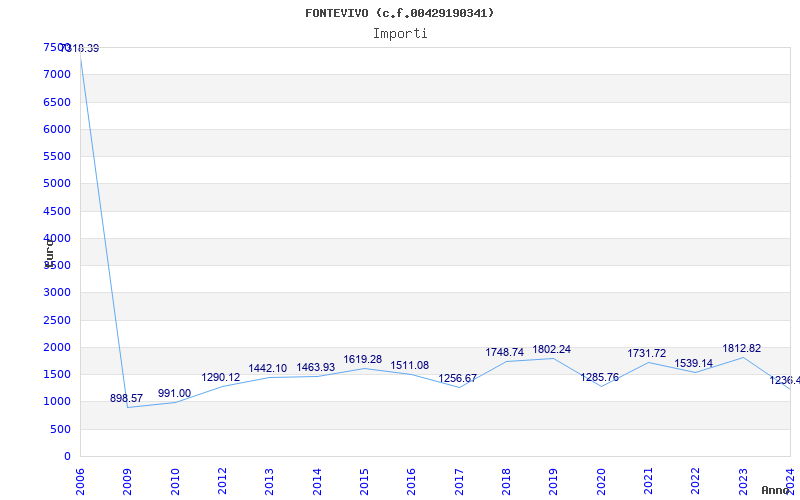Click the x-axis year 2015
Viewport: 800px width, 500px height.
364,482
